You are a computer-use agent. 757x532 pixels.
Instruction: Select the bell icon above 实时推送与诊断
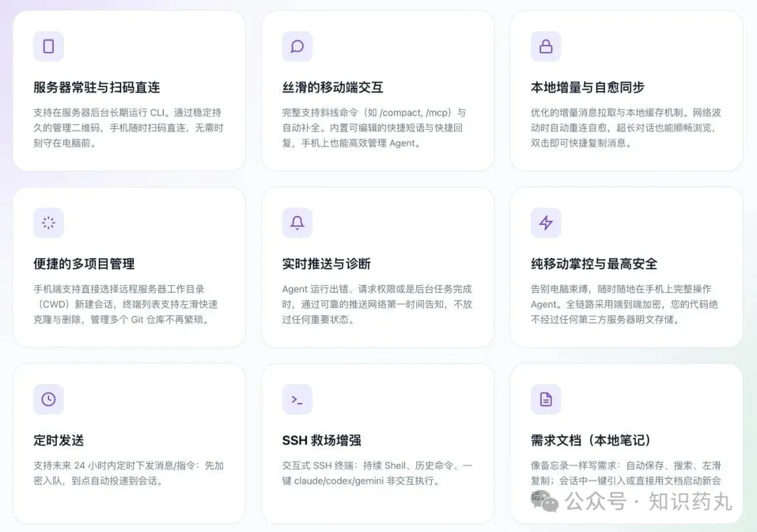pyautogui.click(x=296, y=222)
